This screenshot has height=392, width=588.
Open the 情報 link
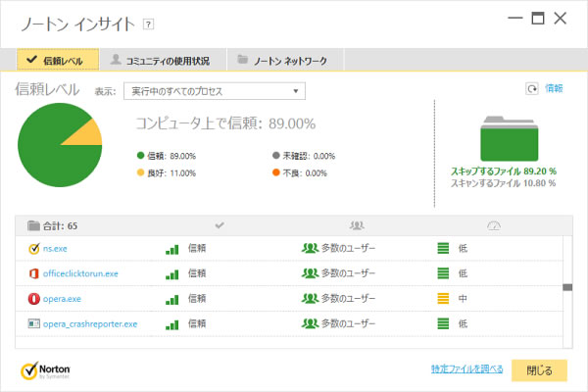click(554, 88)
